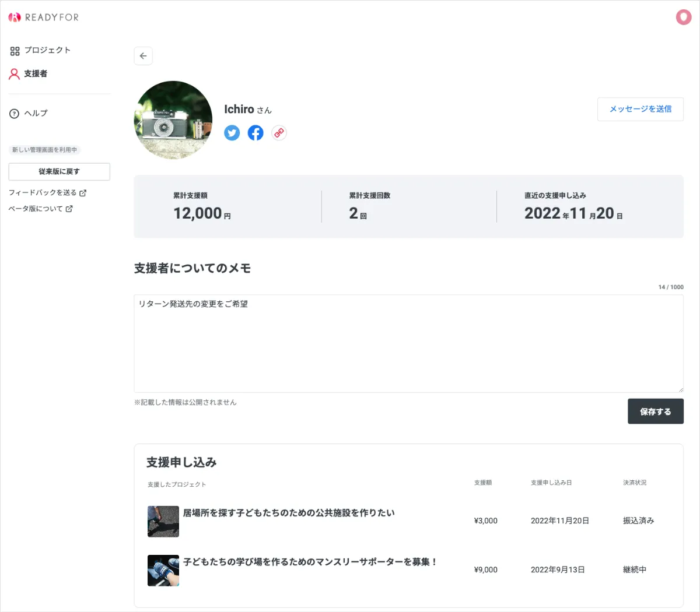Click the READYFOR logo
Viewport: 700px width, 612px height.
(x=44, y=17)
